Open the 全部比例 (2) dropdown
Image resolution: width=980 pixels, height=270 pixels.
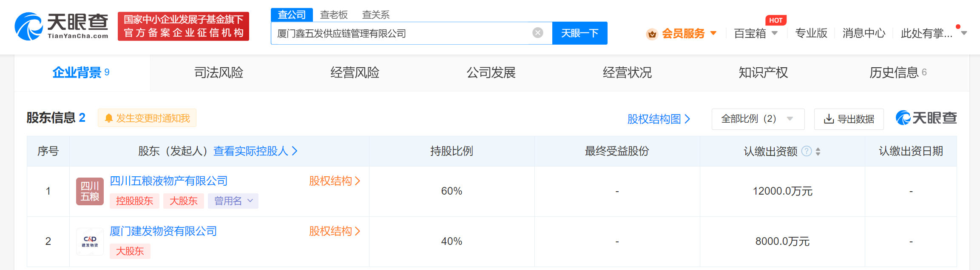tap(758, 119)
